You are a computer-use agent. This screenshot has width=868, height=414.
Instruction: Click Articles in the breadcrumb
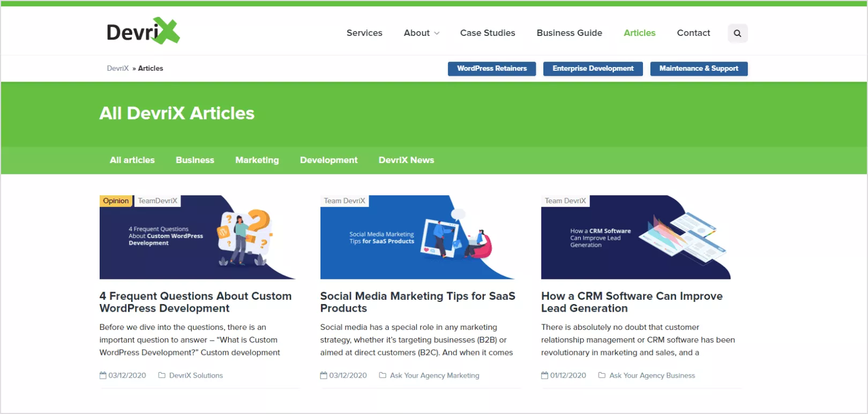151,68
